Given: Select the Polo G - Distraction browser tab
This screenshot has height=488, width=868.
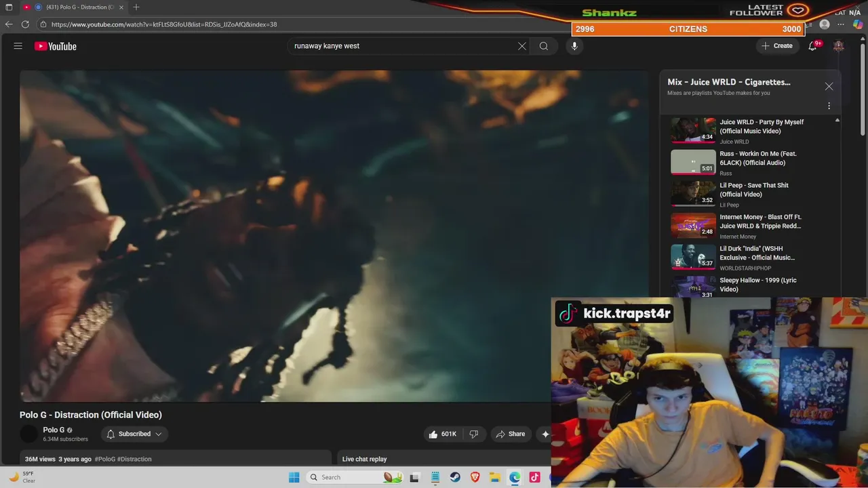Looking at the screenshot, I should tap(75, 7).
